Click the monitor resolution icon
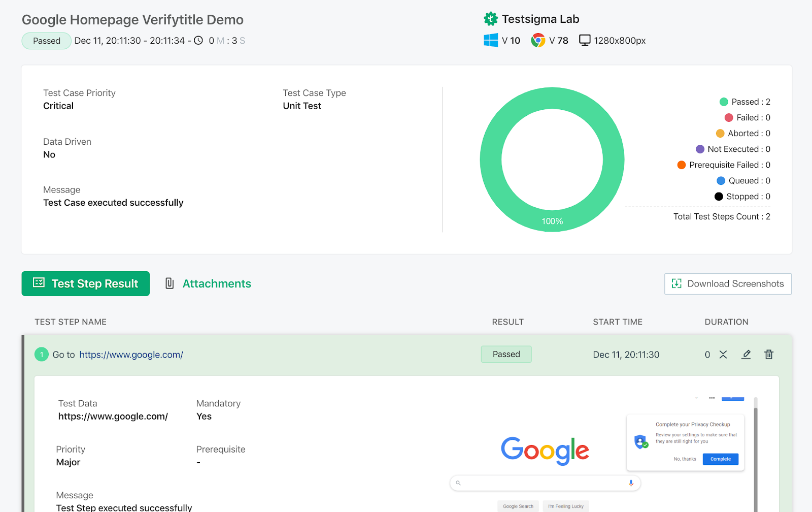 click(585, 40)
